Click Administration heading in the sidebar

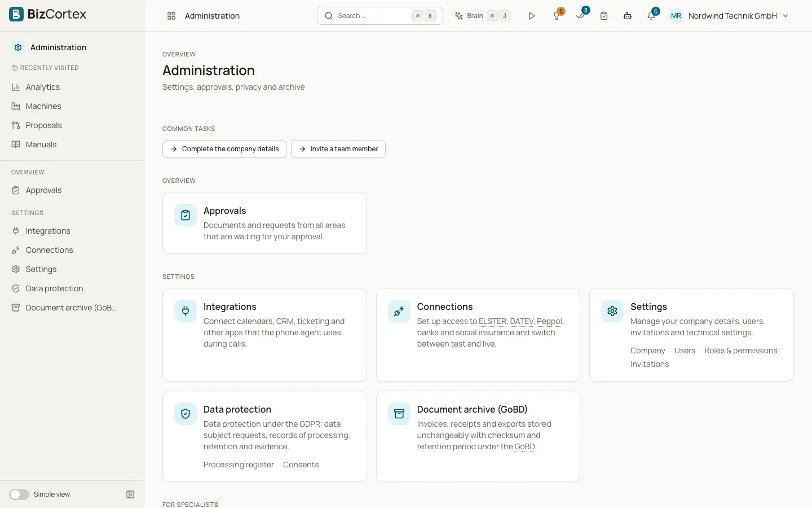(x=58, y=47)
